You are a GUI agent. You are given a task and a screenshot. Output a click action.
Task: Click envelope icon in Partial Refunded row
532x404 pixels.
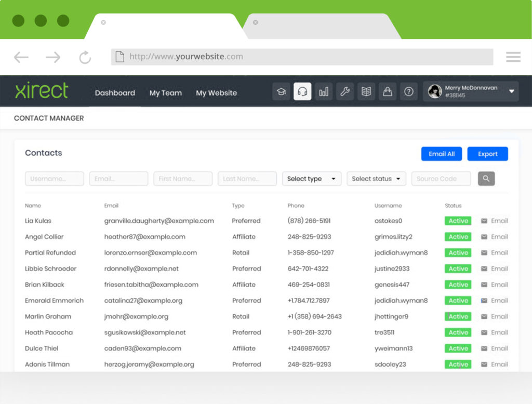pos(484,253)
